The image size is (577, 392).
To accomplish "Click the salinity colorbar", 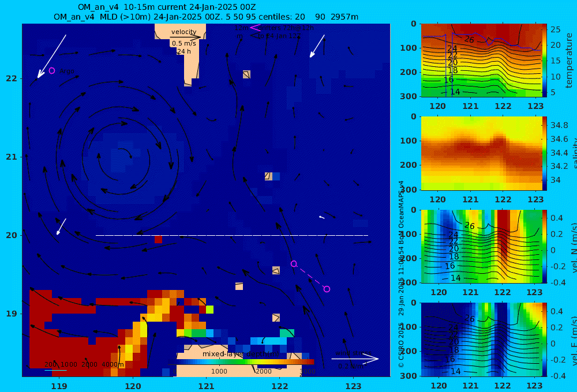I will (545, 153).
